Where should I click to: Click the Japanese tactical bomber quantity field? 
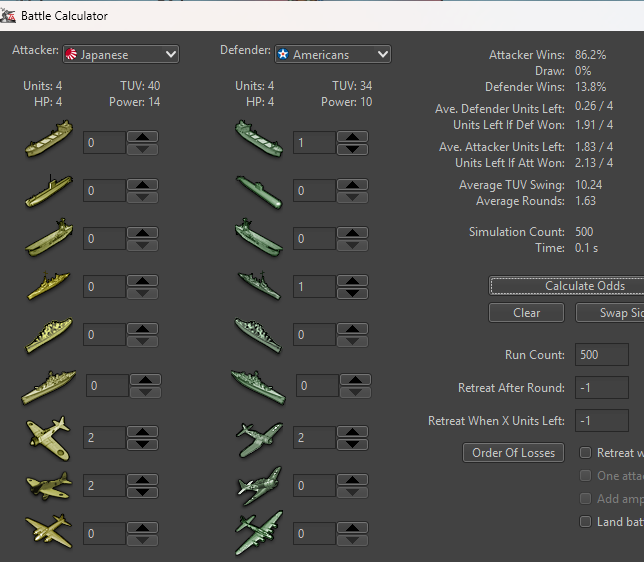tap(104, 486)
